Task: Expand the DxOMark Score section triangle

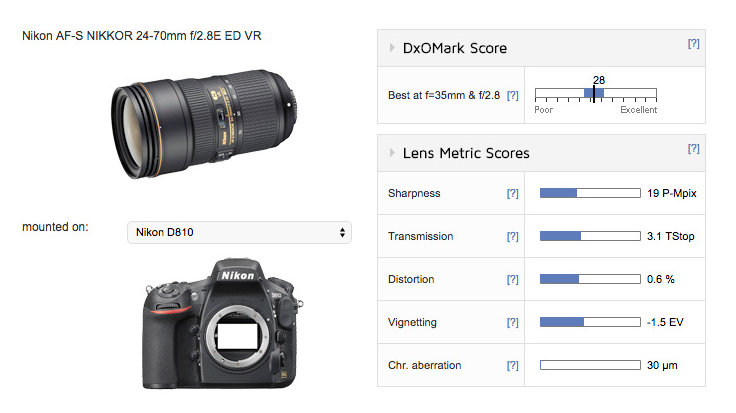Action: coord(392,47)
